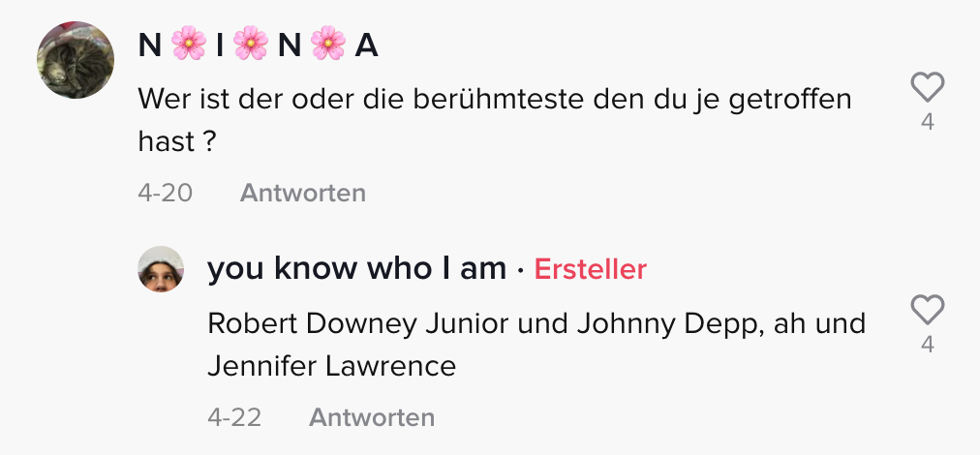Click "Jennifer Lawrence" in the reply text
Image resolution: width=980 pixels, height=455 pixels.
tap(331, 367)
